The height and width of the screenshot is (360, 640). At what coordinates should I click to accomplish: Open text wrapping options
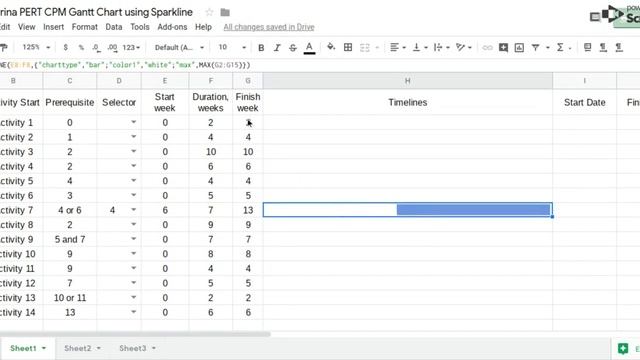pos(441,47)
